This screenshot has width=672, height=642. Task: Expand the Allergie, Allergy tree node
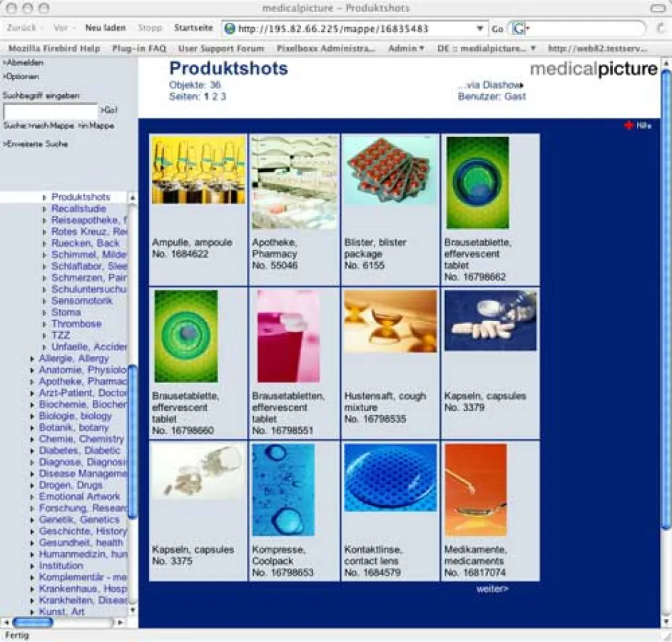(x=33, y=359)
